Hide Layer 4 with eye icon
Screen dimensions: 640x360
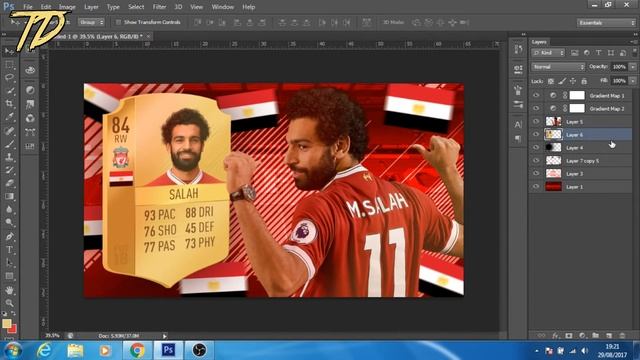point(536,147)
